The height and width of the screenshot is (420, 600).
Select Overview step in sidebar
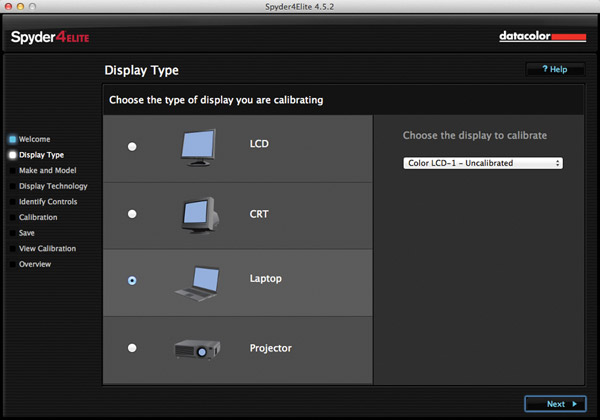pos(35,264)
